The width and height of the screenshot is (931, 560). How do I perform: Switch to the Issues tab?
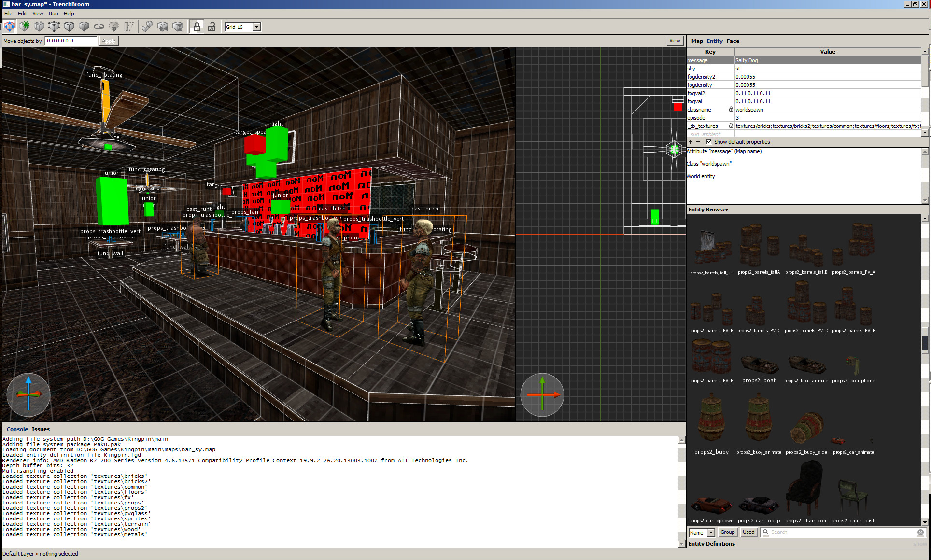(41, 429)
